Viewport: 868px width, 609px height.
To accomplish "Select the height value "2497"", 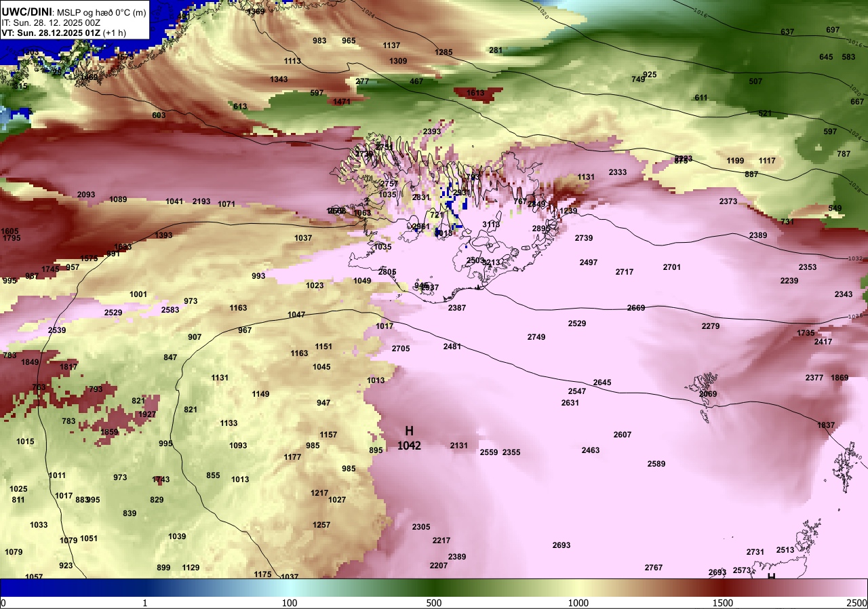I will (x=589, y=262).
